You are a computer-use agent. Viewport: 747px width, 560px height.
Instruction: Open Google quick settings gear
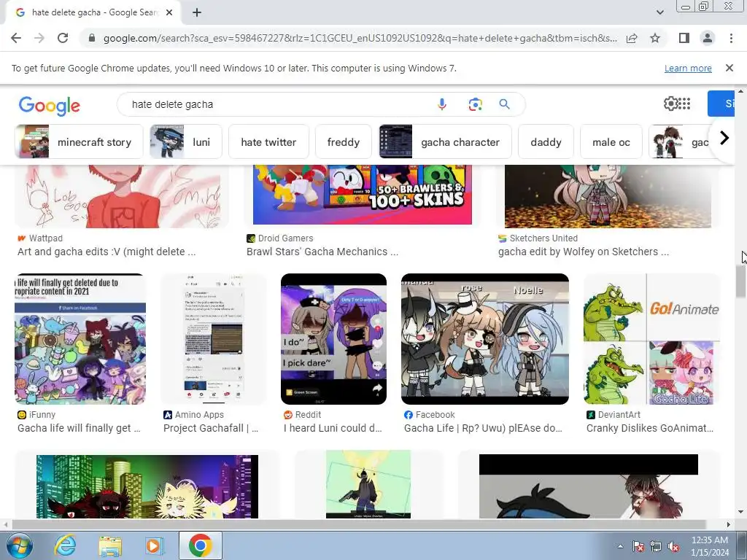point(670,104)
